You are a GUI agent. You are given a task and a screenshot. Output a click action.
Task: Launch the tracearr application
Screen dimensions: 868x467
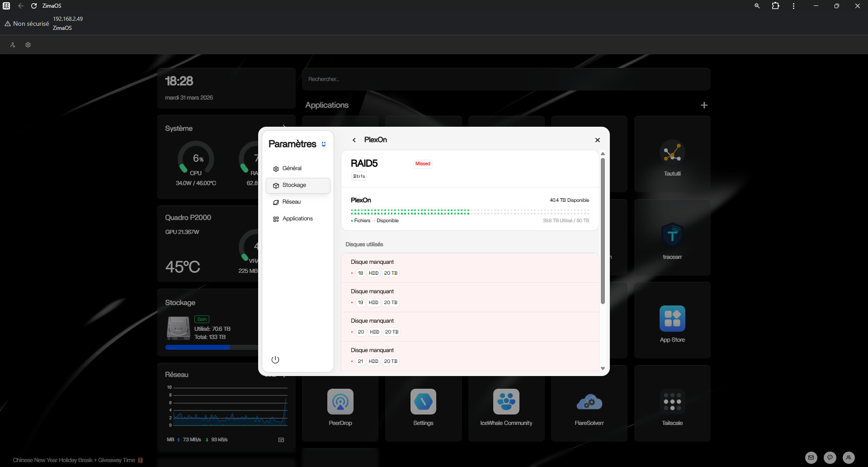click(x=672, y=235)
